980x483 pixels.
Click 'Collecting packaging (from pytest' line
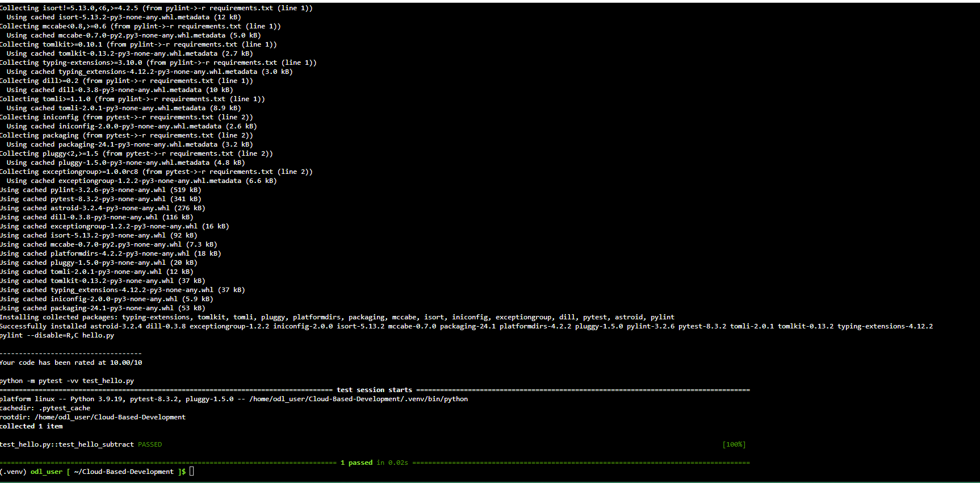click(x=127, y=135)
